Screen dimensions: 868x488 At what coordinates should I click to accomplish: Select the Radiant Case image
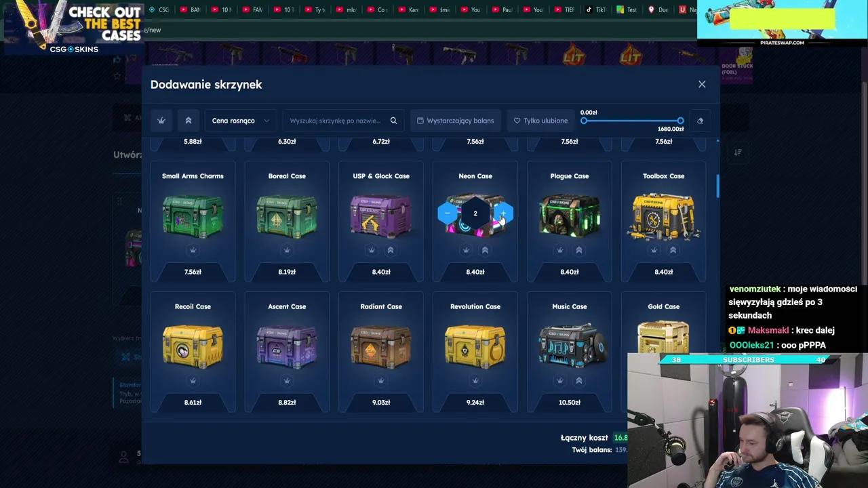(381, 346)
